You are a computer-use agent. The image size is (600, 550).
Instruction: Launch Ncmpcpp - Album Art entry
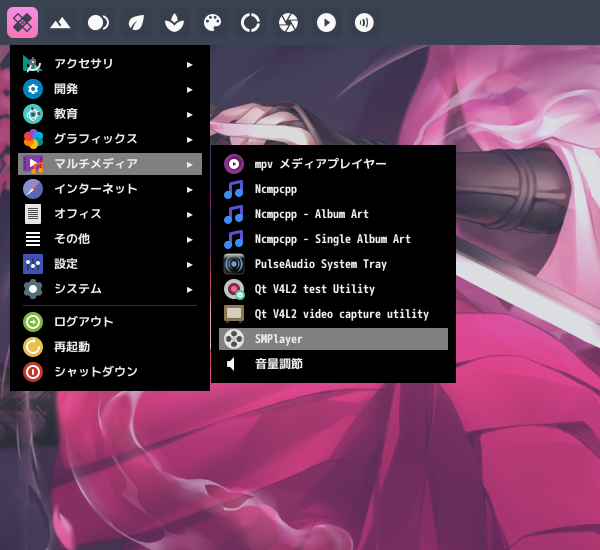tap(333, 214)
